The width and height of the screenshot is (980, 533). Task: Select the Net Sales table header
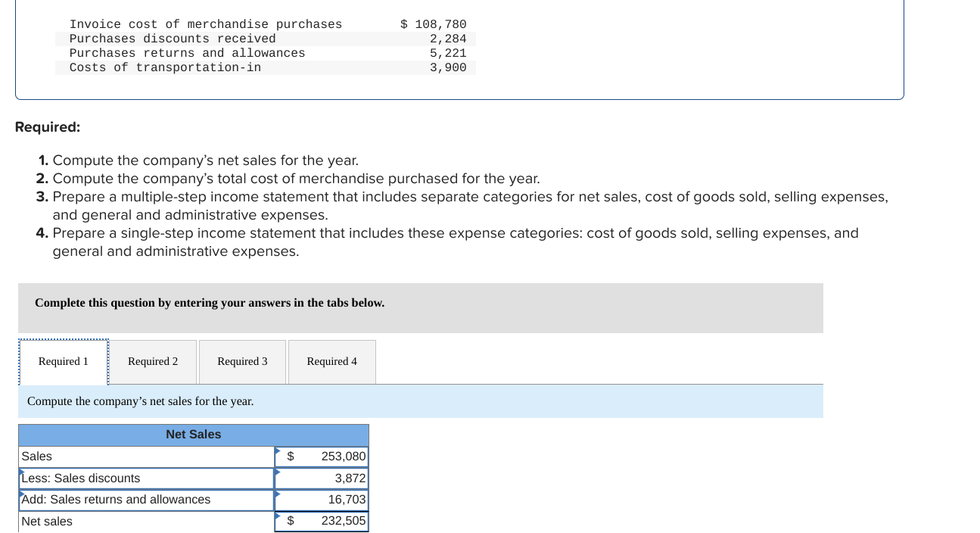tap(193, 435)
